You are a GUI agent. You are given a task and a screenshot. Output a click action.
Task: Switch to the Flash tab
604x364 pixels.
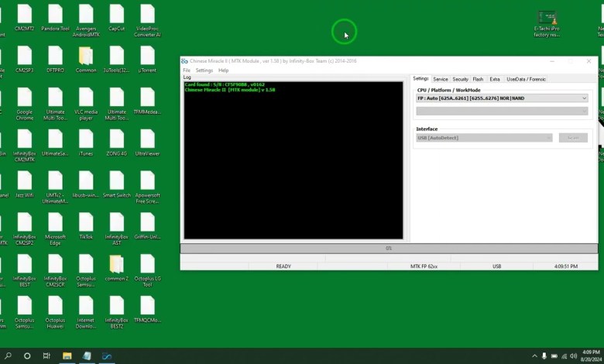pyautogui.click(x=478, y=79)
